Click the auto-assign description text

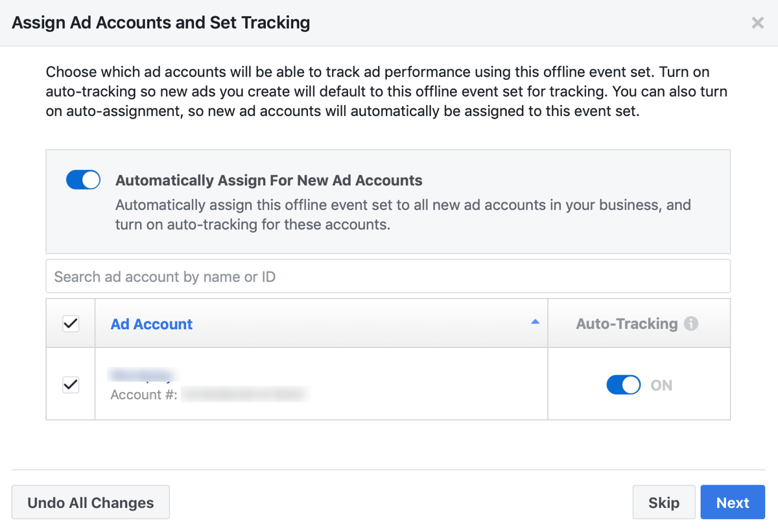point(403,215)
